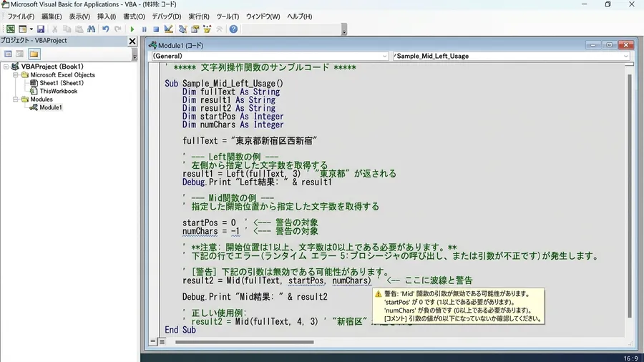This screenshot has width=644, height=362.
Task: Select ThisWorkbook in project tree
Action: [x=59, y=91]
